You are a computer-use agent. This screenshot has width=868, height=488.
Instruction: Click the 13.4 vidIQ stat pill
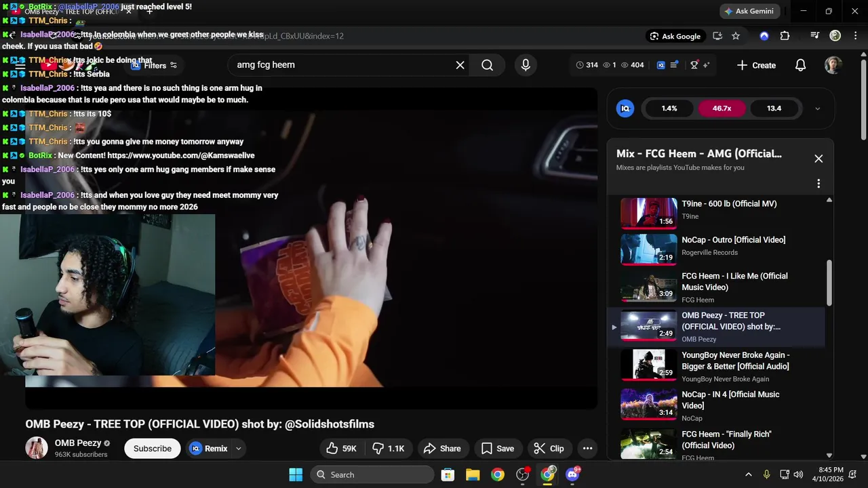[774, 108]
